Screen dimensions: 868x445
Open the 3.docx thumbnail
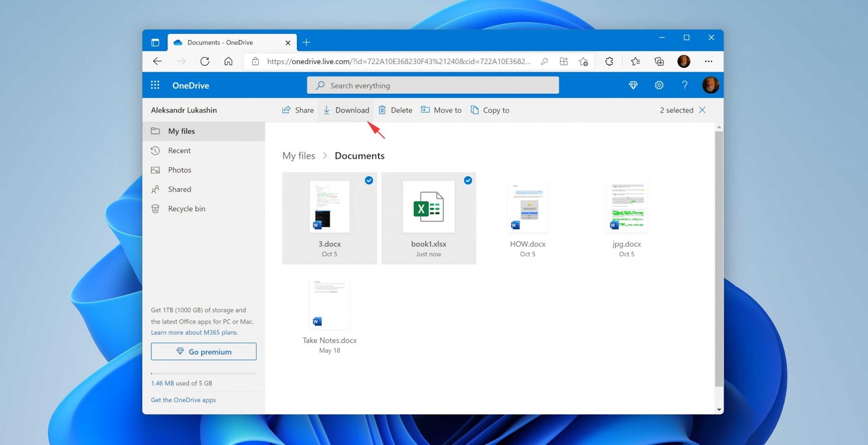(x=329, y=207)
